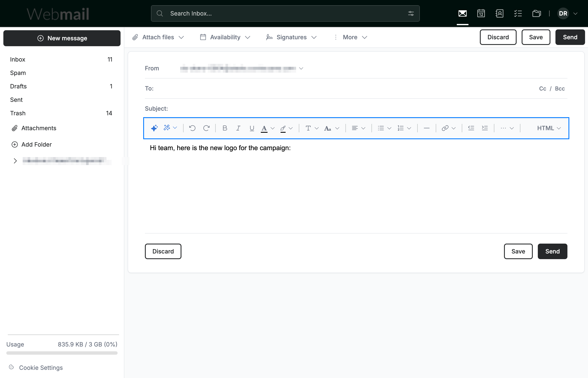Open search filter options icon
Image resolution: width=588 pixels, height=378 pixels.
coord(411,13)
